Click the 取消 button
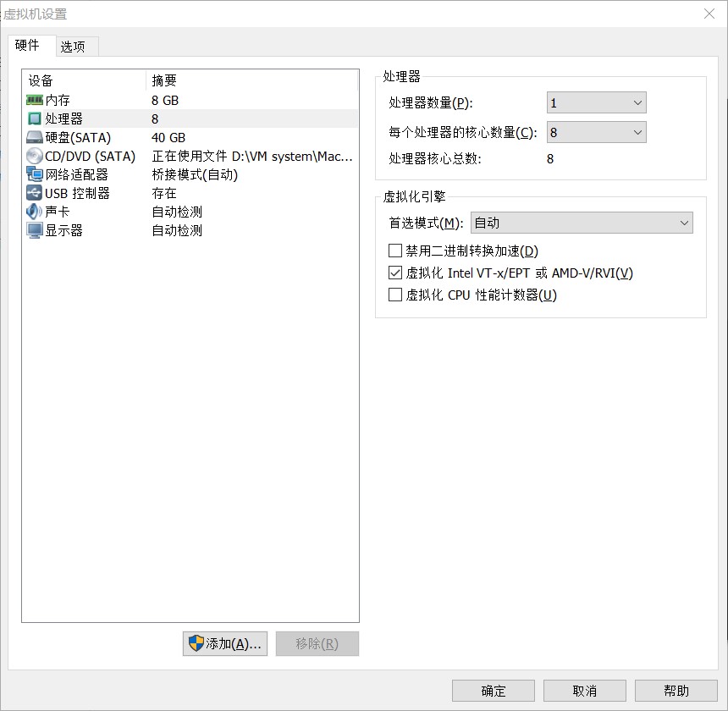The height and width of the screenshot is (711, 728). pyautogui.click(x=585, y=691)
